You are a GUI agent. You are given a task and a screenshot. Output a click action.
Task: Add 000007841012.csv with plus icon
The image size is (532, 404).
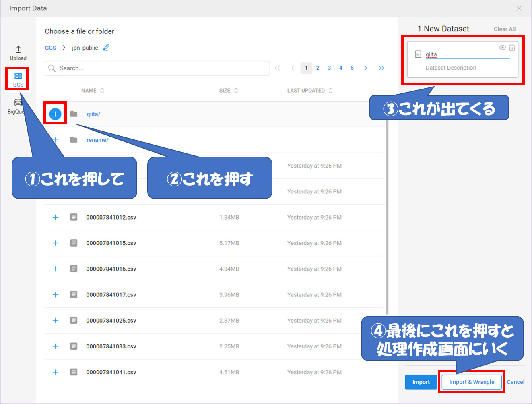click(55, 218)
